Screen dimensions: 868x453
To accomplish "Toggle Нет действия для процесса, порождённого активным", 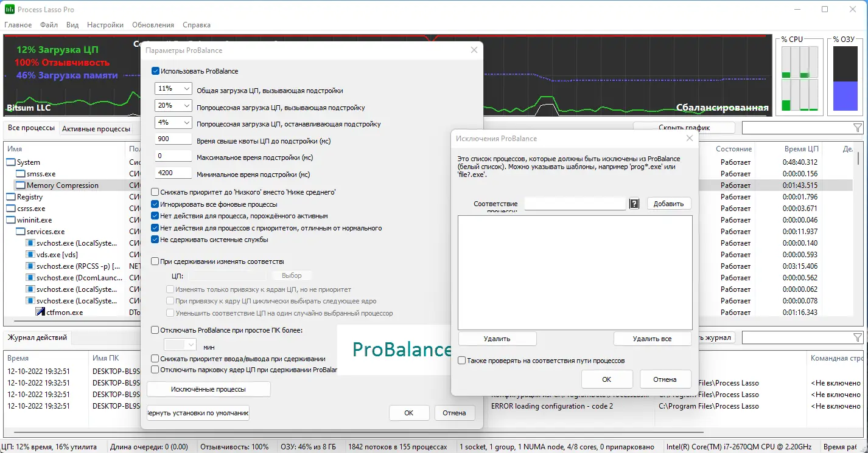I will coord(155,216).
